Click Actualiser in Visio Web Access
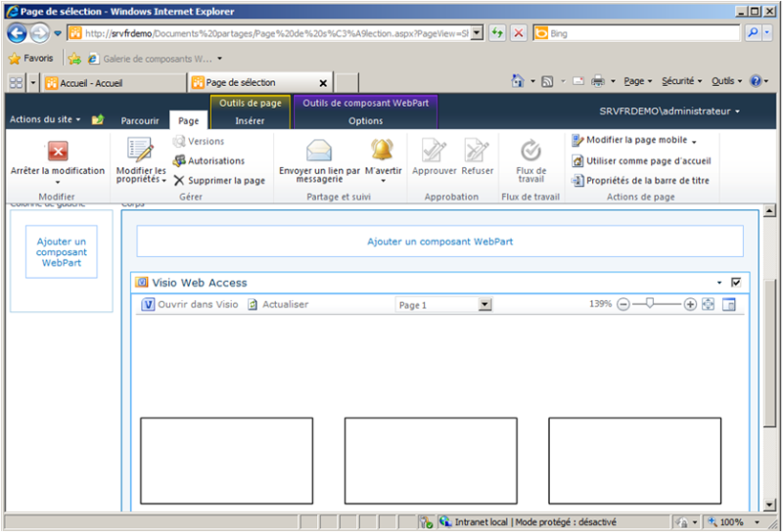The width and height of the screenshot is (783, 532). 278,304
